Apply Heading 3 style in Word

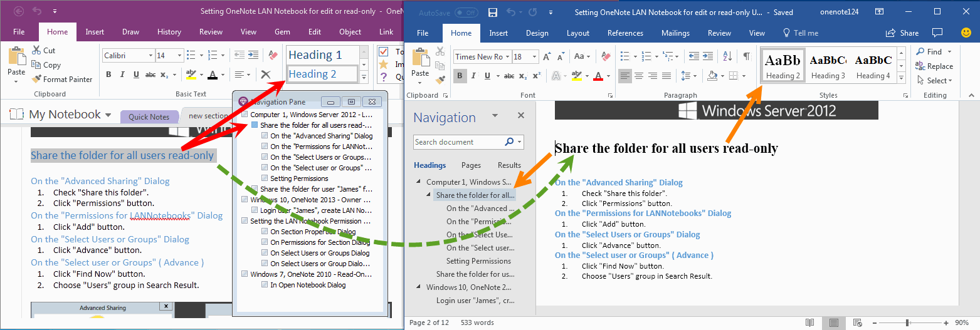pyautogui.click(x=828, y=66)
